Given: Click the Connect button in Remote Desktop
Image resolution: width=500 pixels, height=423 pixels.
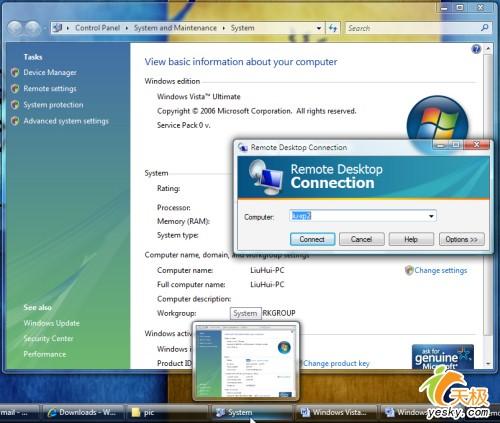Looking at the screenshot, I should point(312,239).
